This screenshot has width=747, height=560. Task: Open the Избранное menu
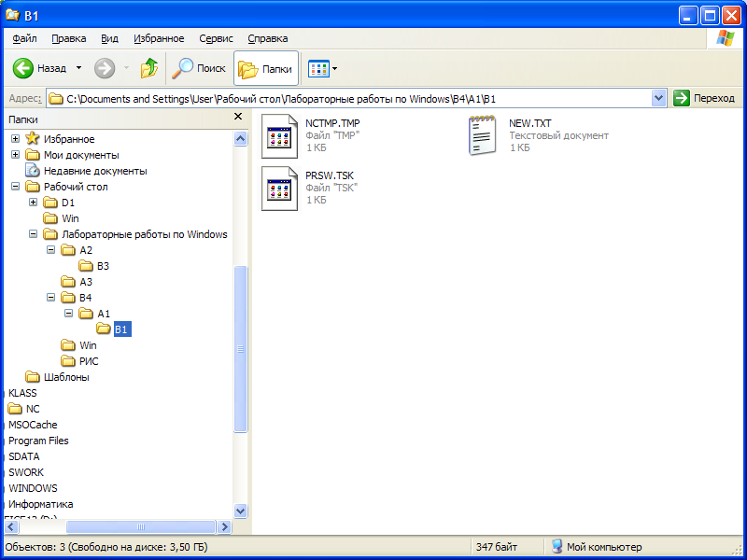pos(159,38)
